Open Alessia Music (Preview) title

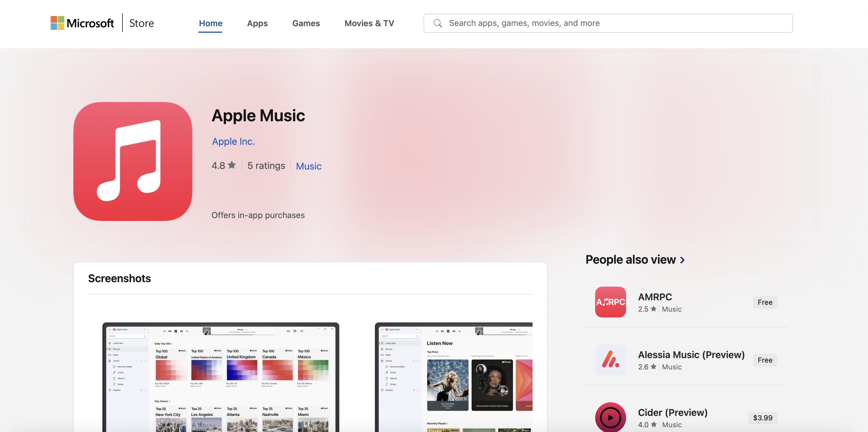pyautogui.click(x=691, y=355)
